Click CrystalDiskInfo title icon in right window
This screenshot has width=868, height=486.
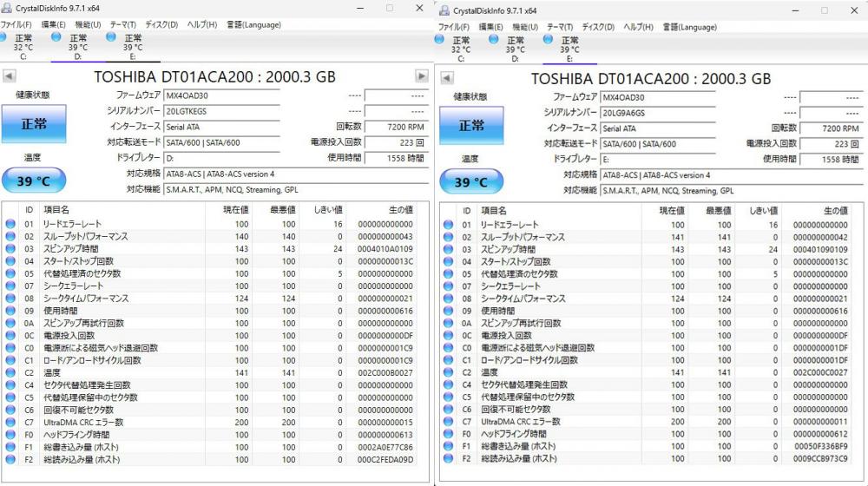(x=444, y=10)
